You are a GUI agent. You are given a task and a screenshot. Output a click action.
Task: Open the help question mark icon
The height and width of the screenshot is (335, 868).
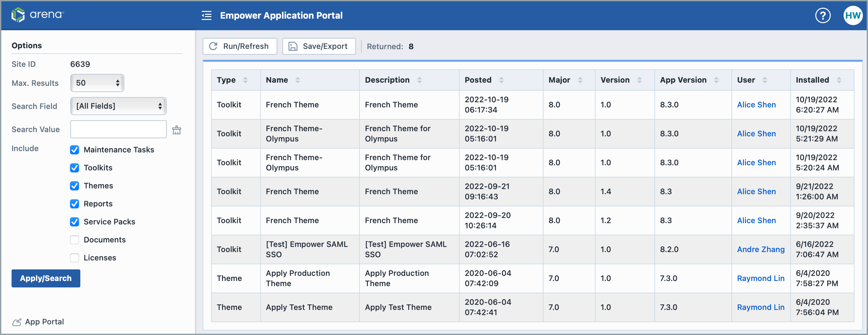point(822,15)
